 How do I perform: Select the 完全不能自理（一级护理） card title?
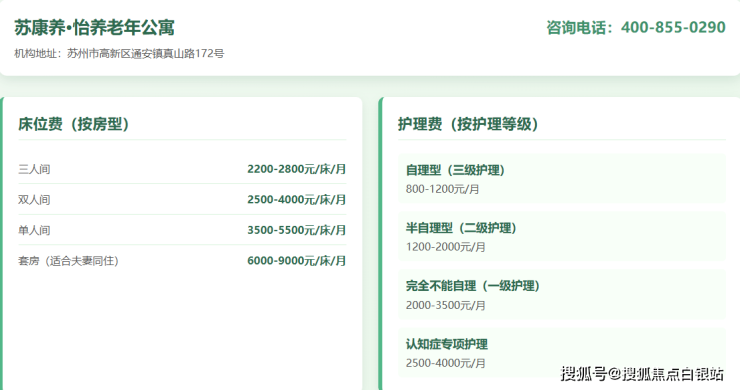point(473,286)
